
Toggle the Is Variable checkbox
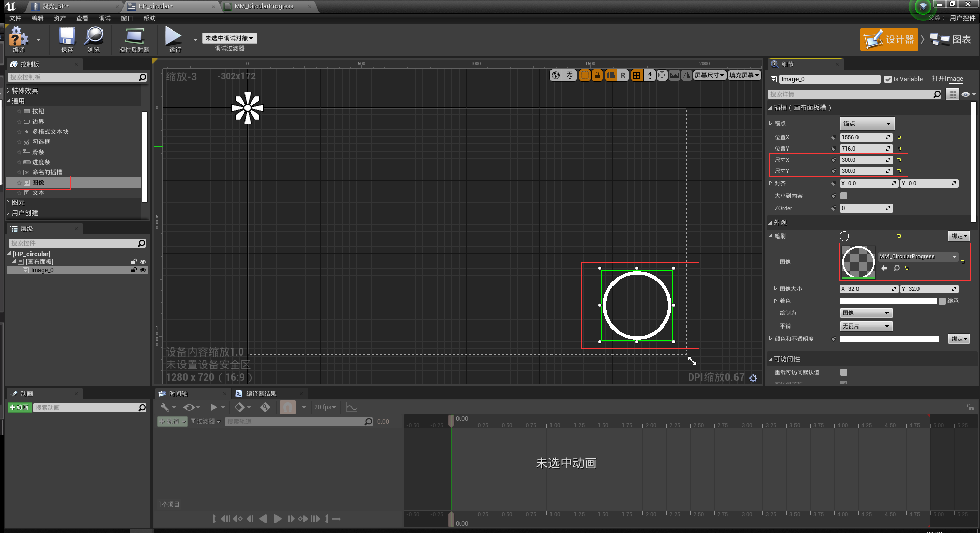pyautogui.click(x=888, y=79)
